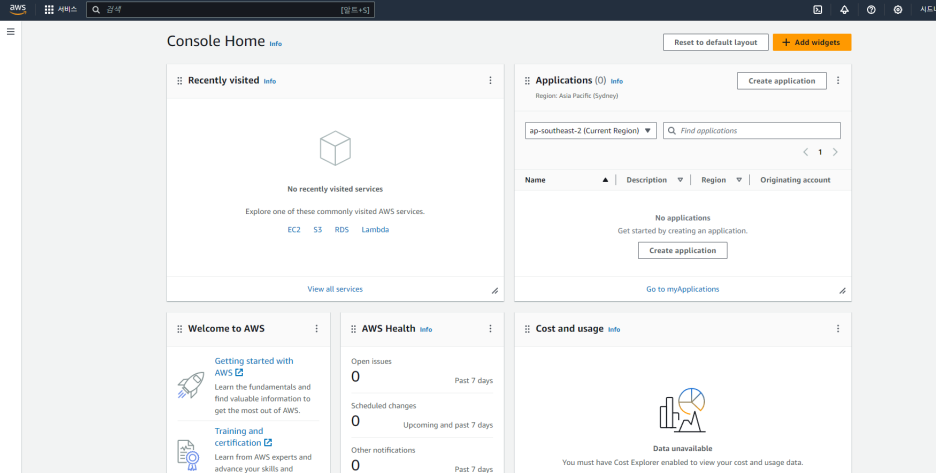The width and height of the screenshot is (936, 473).
Task: Open the 서비스 services grid menu
Action: coord(61,10)
